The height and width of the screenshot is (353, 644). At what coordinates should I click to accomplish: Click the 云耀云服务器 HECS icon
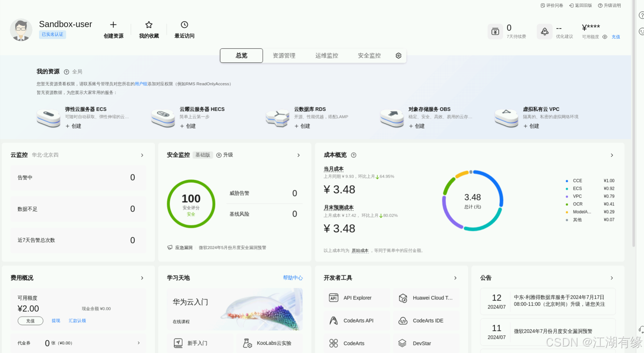tap(163, 118)
